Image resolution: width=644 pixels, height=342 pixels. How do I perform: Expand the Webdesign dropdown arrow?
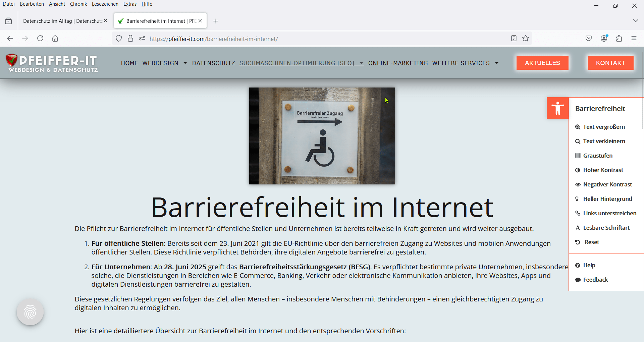[185, 63]
